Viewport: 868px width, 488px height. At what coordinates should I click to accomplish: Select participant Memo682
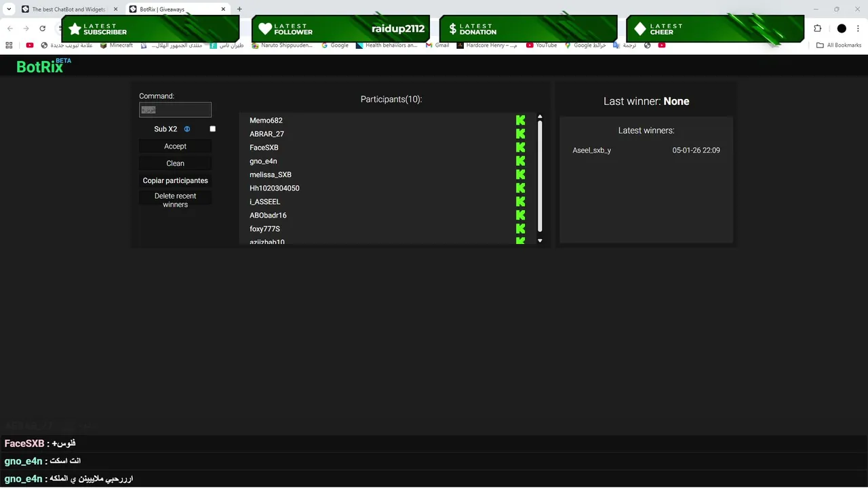(266, 120)
